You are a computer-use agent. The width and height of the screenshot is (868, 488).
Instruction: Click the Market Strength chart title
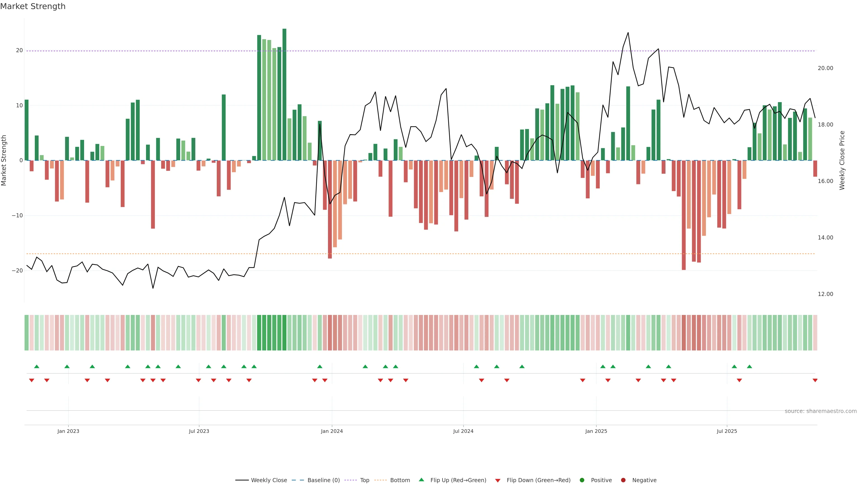33,6
